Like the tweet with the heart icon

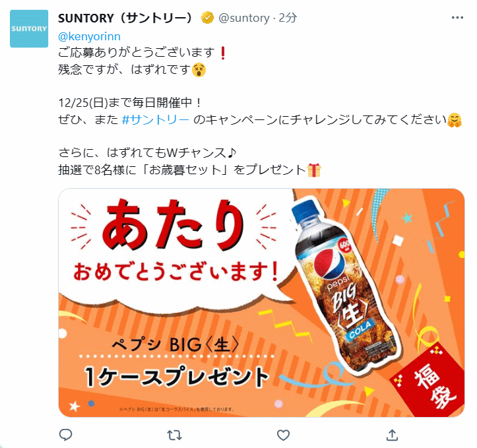coord(283,435)
